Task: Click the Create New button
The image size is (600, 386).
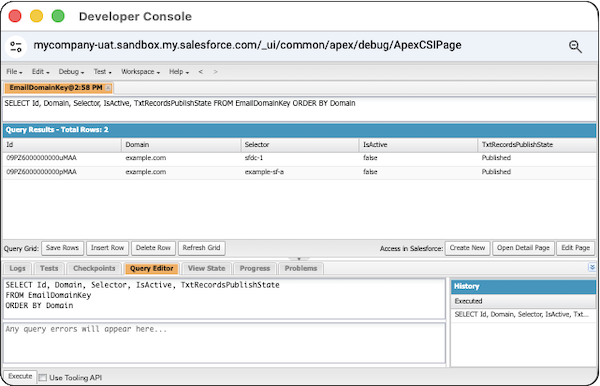Action: [467, 248]
